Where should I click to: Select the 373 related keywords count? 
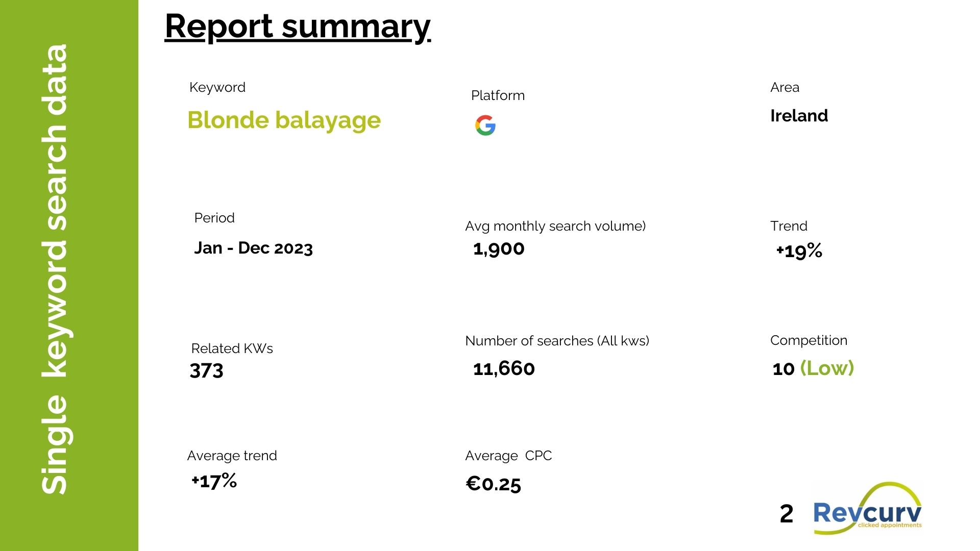[206, 370]
